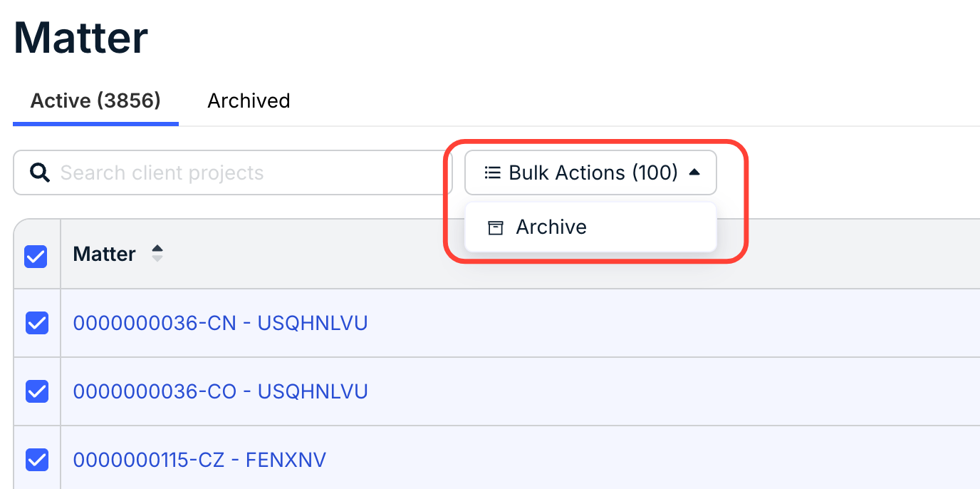Open matter 0000000036-CO - USQHNLVU
This screenshot has width=980, height=489.
pos(220,391)
